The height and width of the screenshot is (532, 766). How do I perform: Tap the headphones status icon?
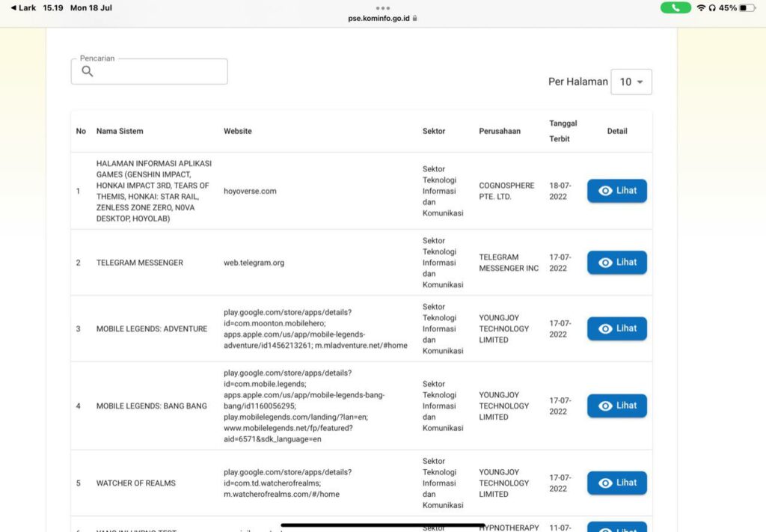click(712, 7)
